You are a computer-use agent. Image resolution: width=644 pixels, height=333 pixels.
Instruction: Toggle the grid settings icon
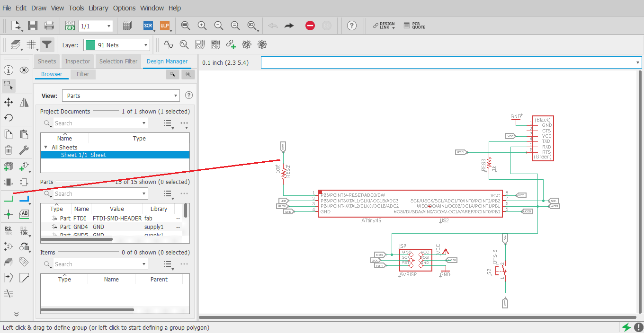click(32, 45)
